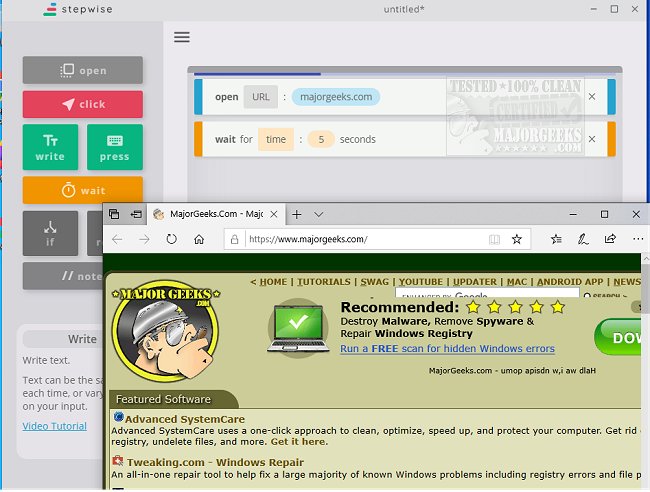Open the favorites hub
Viewport: 650px width, 492px height.
tap(556, 239)
